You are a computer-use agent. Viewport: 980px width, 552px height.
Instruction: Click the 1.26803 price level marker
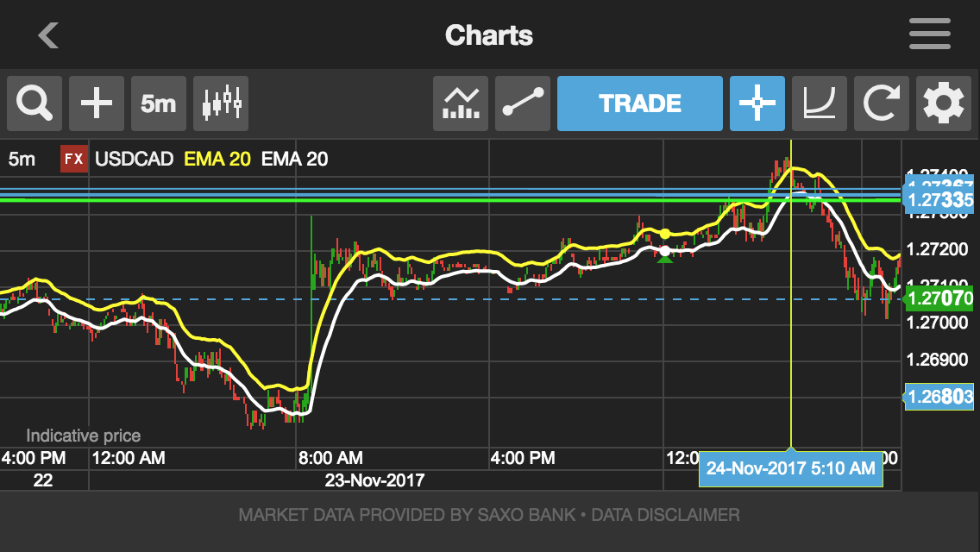point(939,397)
